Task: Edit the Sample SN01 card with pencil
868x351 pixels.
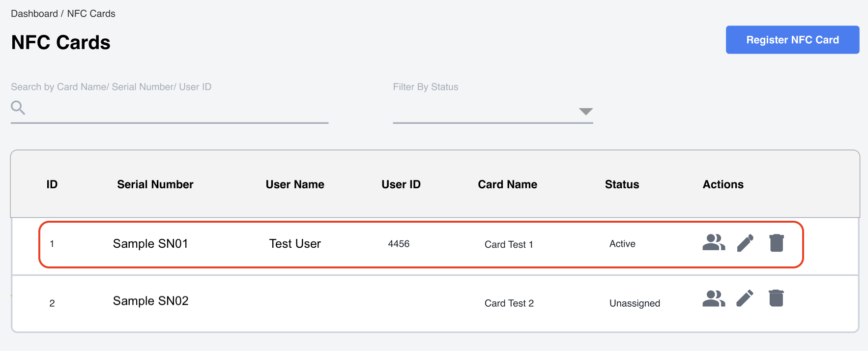Action: pos(745,243)
